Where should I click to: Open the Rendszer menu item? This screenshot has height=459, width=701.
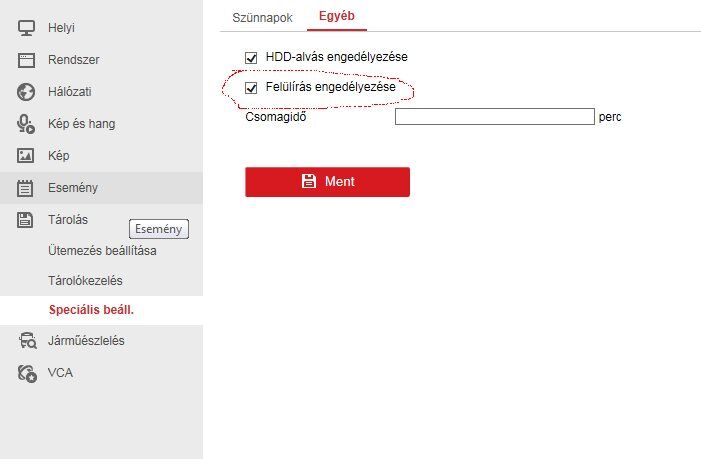point(101,60)
